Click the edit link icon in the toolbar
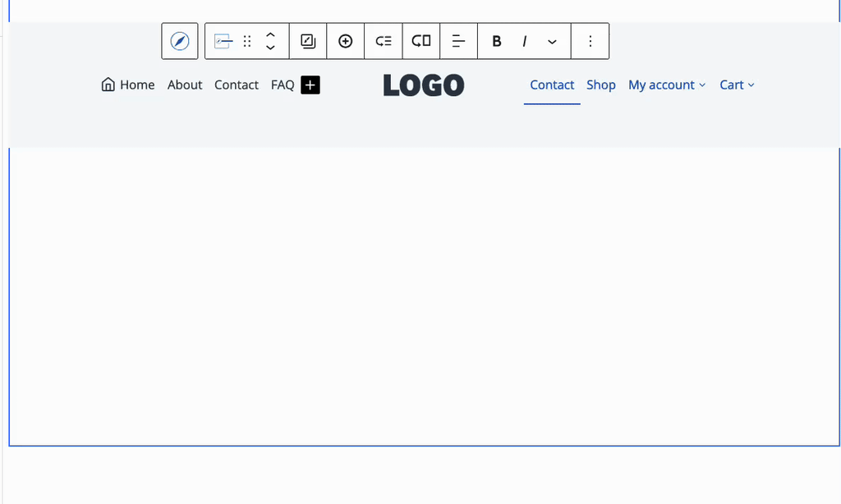This screenshot has height=504, width=841. coord(308,41)
